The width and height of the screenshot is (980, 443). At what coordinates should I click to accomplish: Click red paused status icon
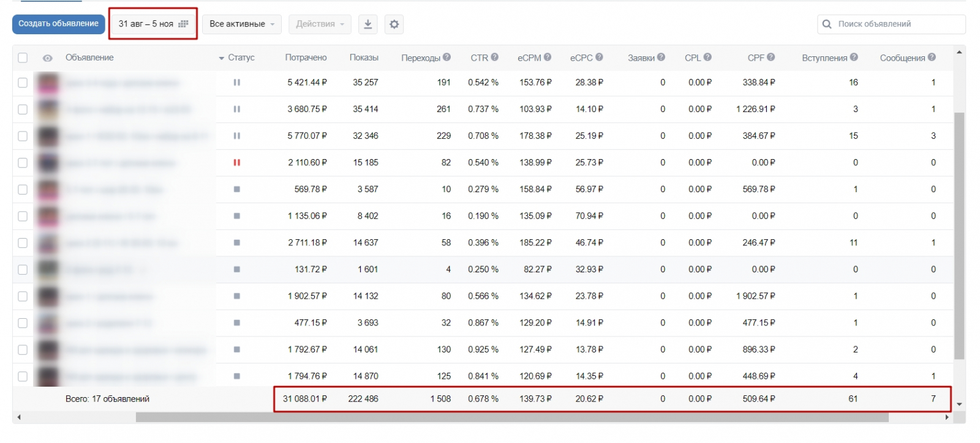(x=236, y=163)
